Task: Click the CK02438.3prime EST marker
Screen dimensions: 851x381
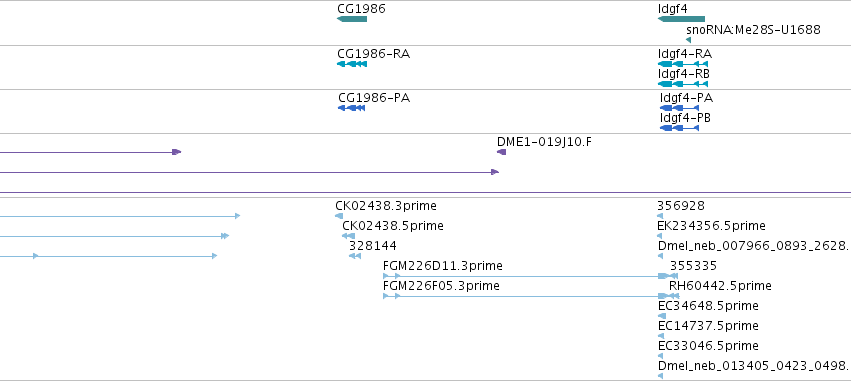Action: (339, 216)
